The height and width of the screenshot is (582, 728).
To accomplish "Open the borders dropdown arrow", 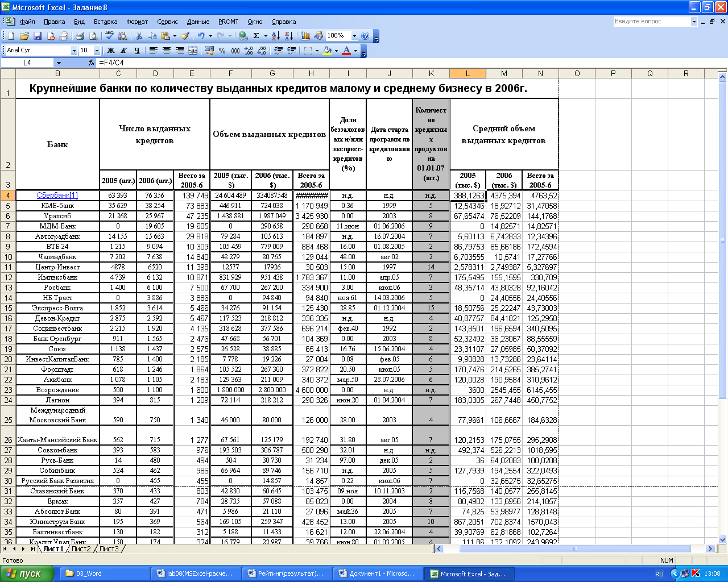I will tap(317, 51).
